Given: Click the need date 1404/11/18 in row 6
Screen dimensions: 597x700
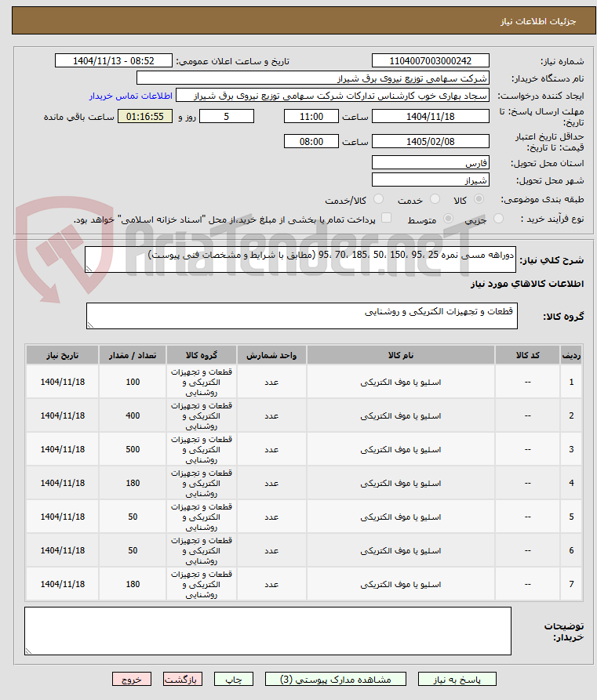Looking at the screenshot, I should tap(63, 550).
